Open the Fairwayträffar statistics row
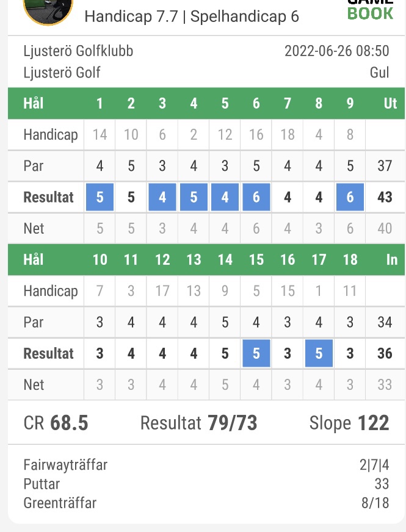 coord(206,465)
